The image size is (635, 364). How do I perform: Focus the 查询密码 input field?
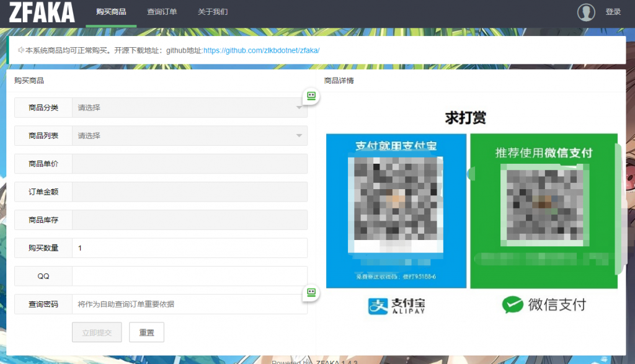point(190,304)
